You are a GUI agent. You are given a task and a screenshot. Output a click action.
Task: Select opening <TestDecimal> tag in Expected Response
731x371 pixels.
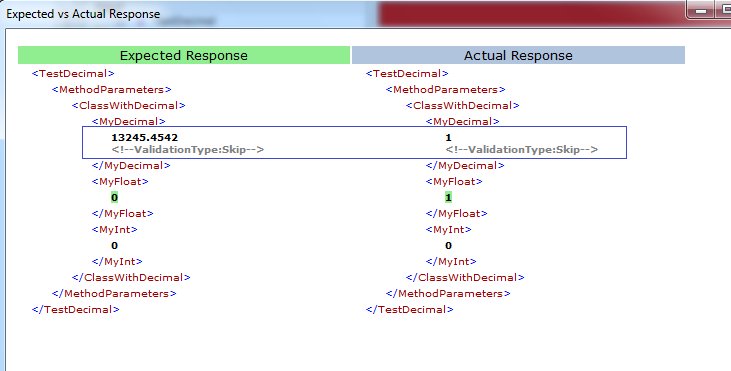tap(73, 73)
